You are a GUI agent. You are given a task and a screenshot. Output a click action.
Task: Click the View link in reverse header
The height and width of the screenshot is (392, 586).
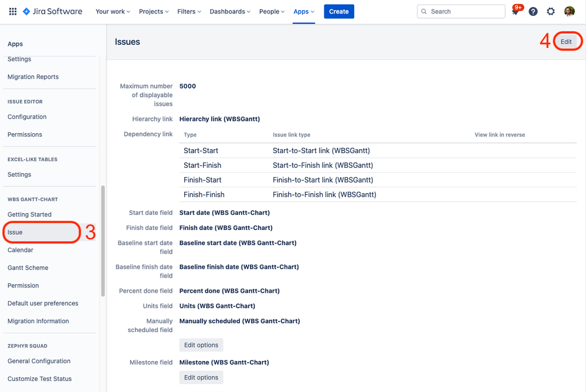click(x=500, y=134)
